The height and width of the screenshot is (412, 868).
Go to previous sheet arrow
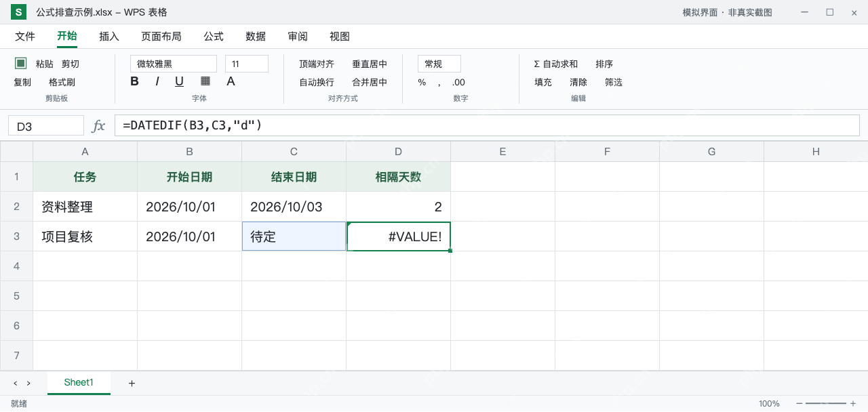click(16, 384)
